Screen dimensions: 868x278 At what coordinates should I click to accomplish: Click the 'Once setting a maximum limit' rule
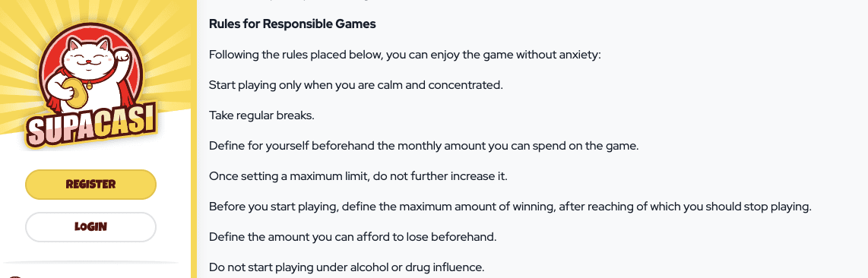point(358,177)
